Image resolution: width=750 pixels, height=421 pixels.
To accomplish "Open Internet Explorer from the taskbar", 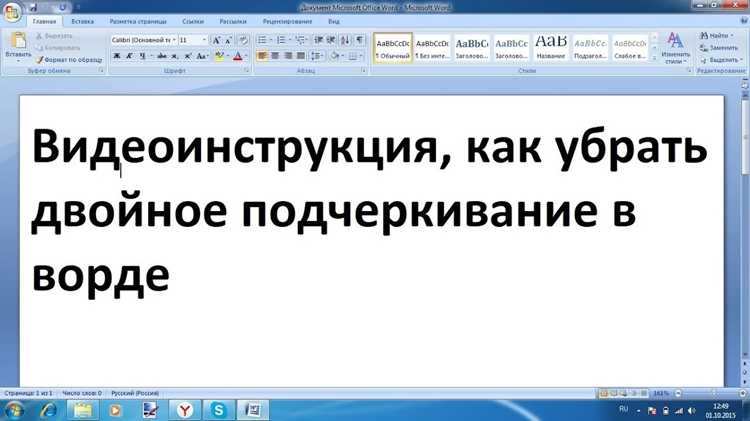I will click(x=48, y=410).
